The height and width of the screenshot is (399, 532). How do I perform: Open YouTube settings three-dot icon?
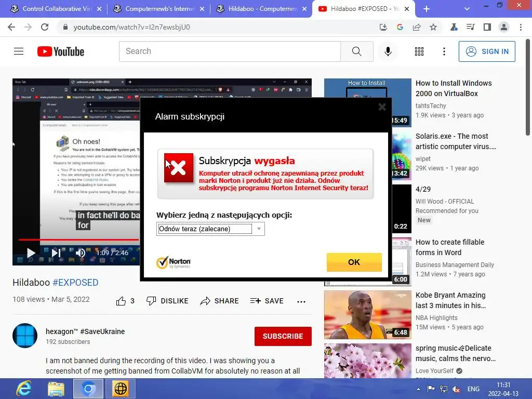pyautogui.click(x=444, y=51)
